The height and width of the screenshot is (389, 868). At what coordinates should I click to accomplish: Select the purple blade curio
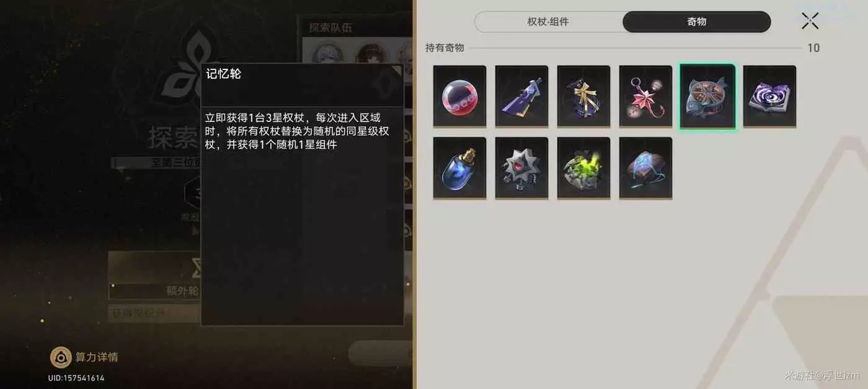pos(521,97)
